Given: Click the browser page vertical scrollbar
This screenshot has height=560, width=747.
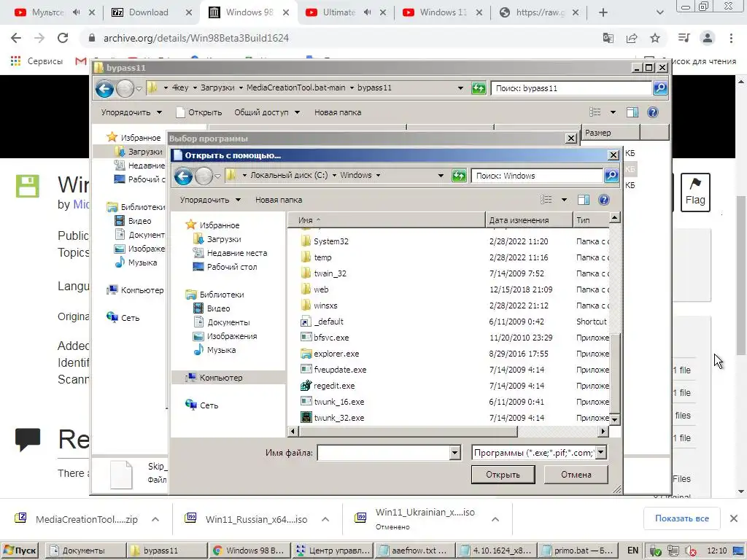Looking at the screenshot, I should pos(741,275).
